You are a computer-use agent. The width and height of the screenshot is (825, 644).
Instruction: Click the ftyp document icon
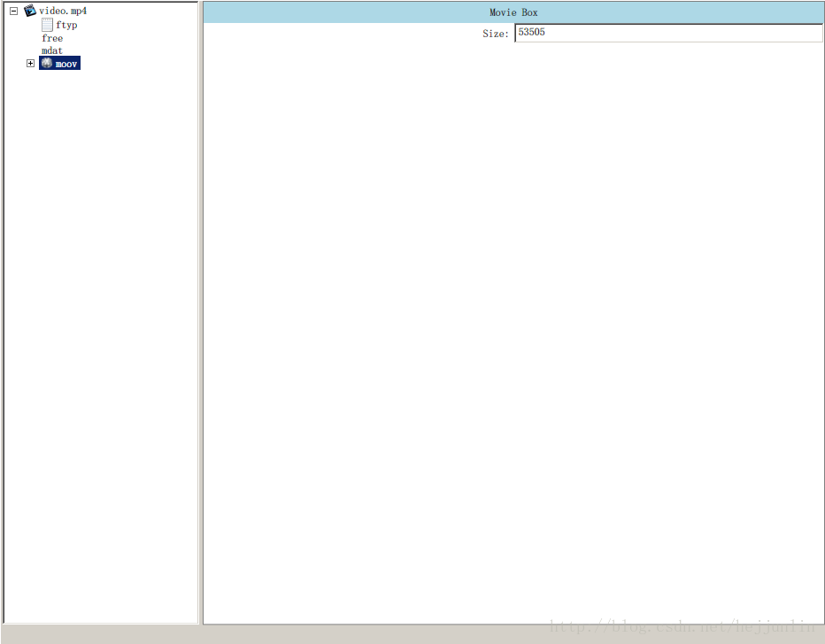47,25
